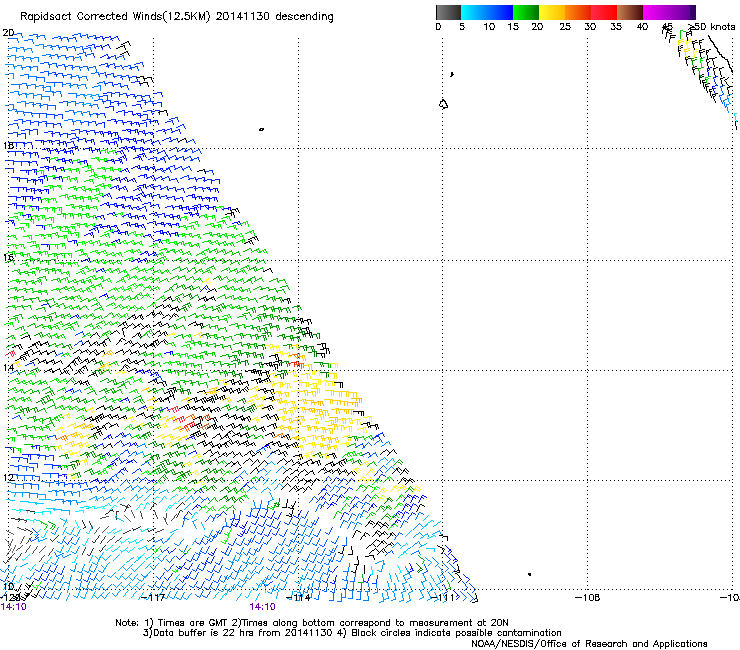Click the cyan-blue 5-15 knots legend swatch
The width and height of the screenshot is (740, 650).
pyautogui.click(x=487, y=12)
